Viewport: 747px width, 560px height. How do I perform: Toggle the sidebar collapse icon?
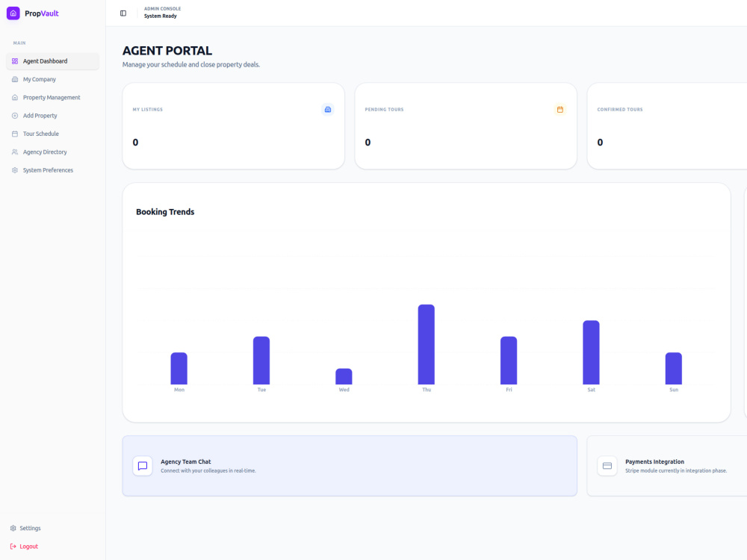(123, 13)
